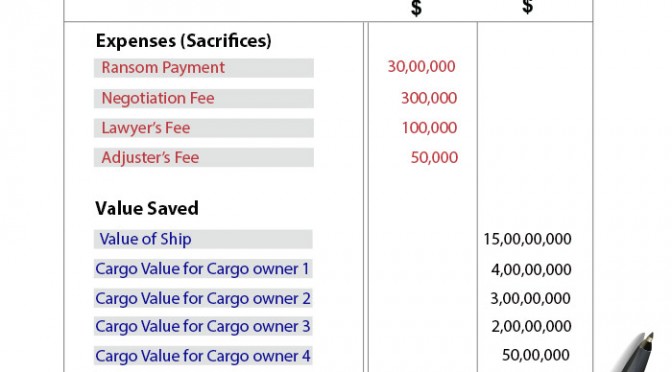Click the second dollar sign column header
Screen dimensions: 672x372
click(x=528, y=7)
